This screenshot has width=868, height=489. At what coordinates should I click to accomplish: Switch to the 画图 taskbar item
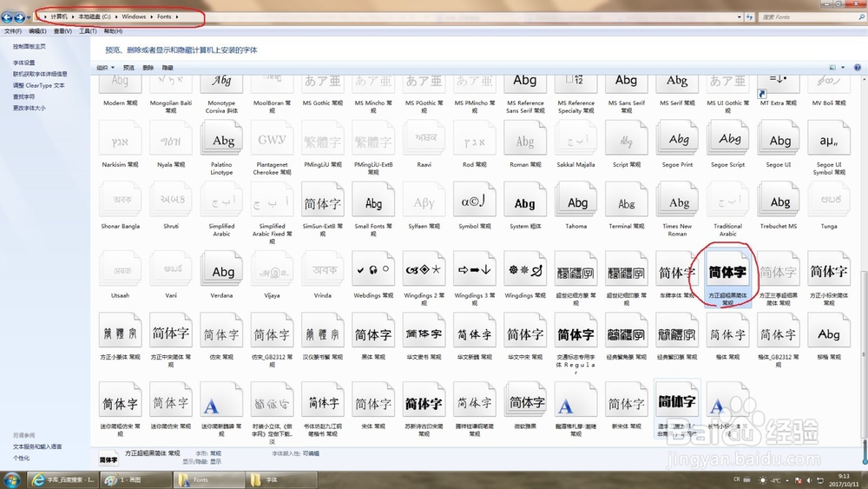(137, 479)
